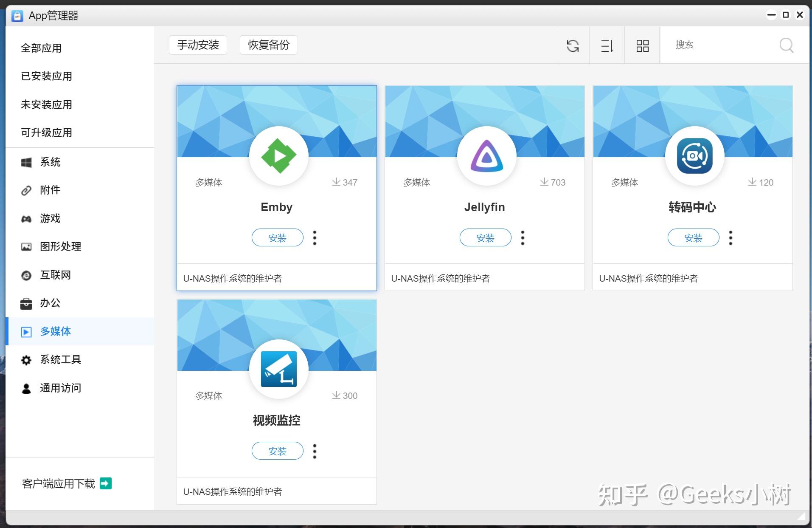Click the 图形处理 picture icon
812x528 pixels.
pos(26,247)
